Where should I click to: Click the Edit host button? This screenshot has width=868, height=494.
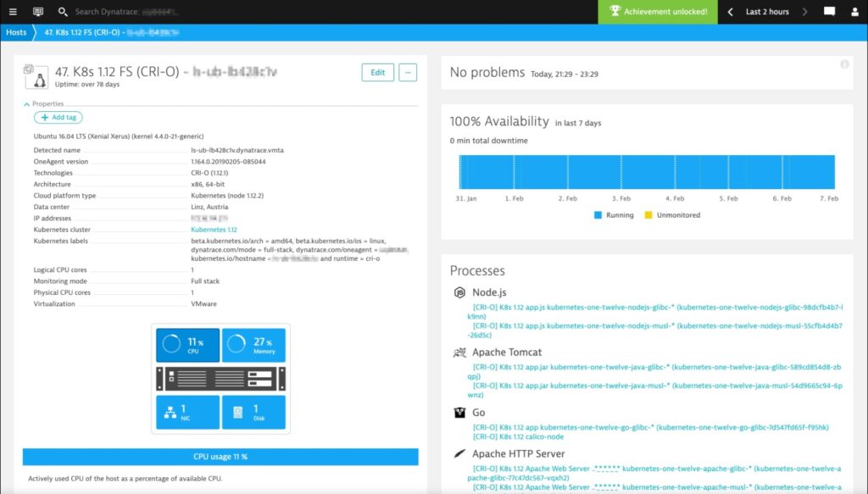(377, 73)
